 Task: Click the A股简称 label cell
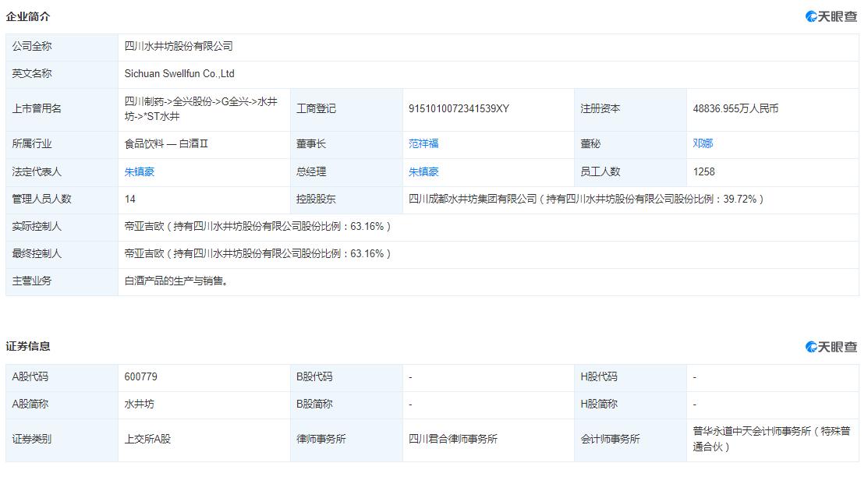(x=62, y=404)
